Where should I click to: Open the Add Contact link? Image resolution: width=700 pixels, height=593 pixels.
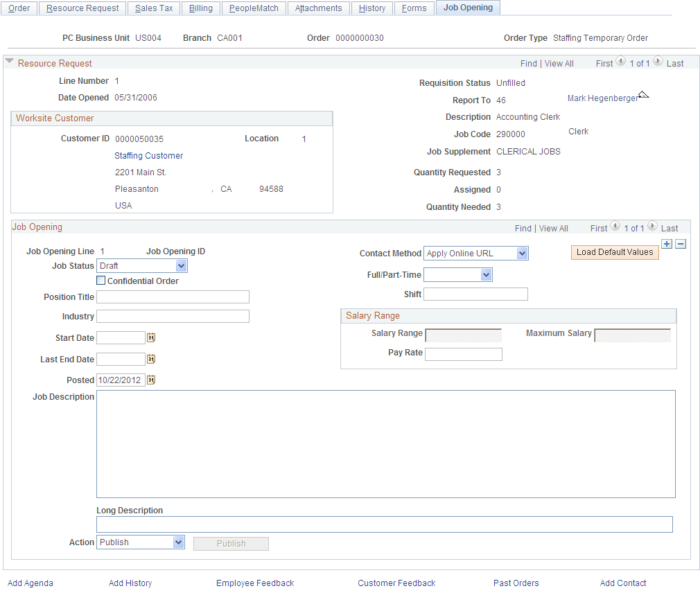coord(623,583)
